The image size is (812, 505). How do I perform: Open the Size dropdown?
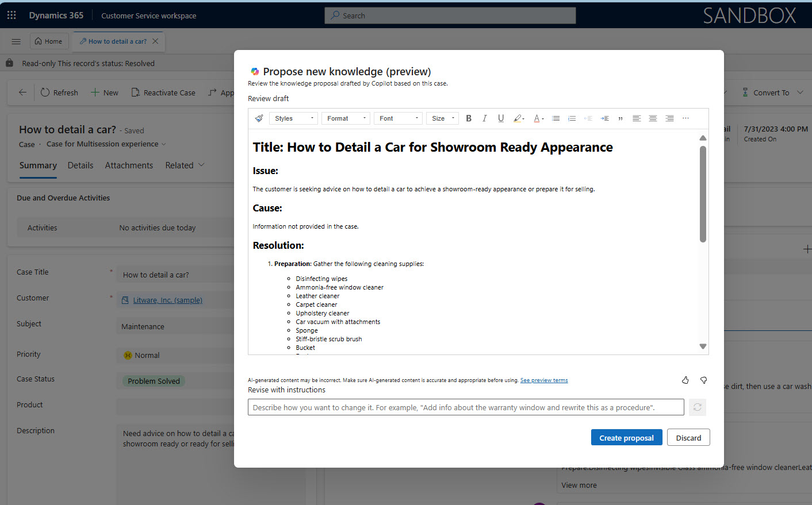(442, 118)
